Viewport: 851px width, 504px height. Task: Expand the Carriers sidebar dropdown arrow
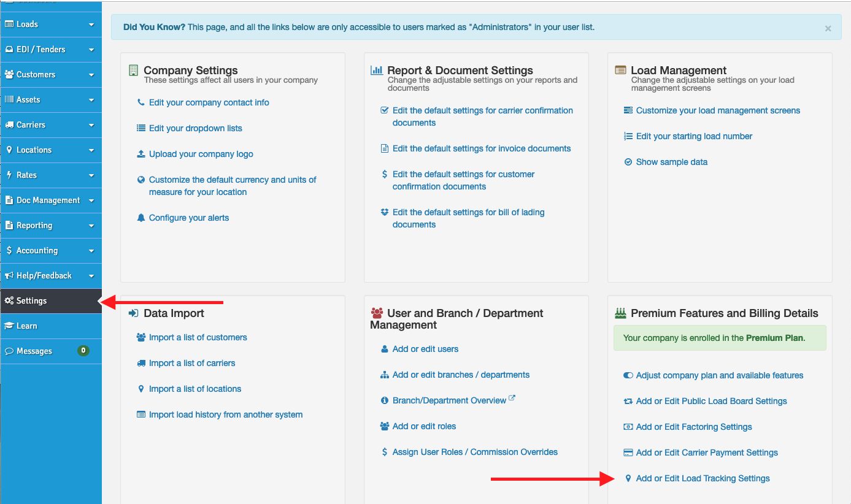[91, 126]
